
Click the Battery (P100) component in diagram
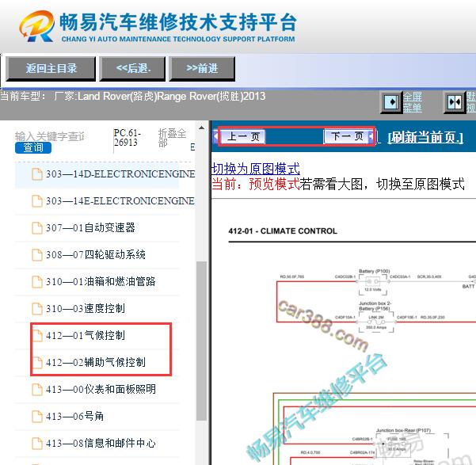[x=373, y=282]
